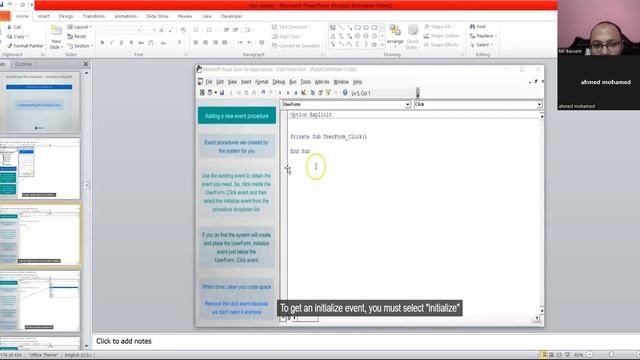The image size is (640, 360).
Task: Open the slide Layout dropdown
Action: [x=80, y=27]
